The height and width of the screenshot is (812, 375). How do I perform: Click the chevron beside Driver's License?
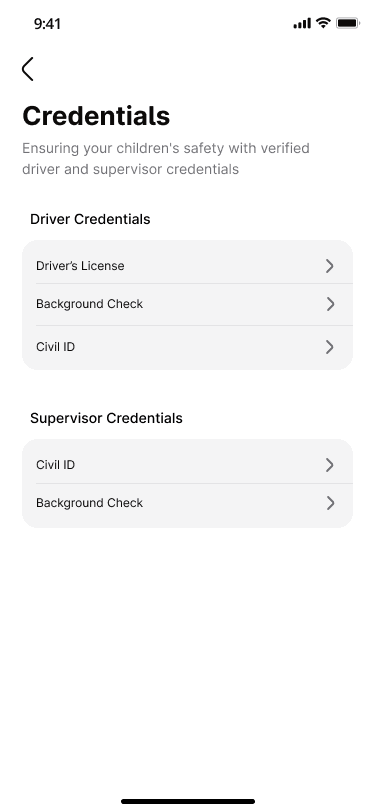coord(329,266)
